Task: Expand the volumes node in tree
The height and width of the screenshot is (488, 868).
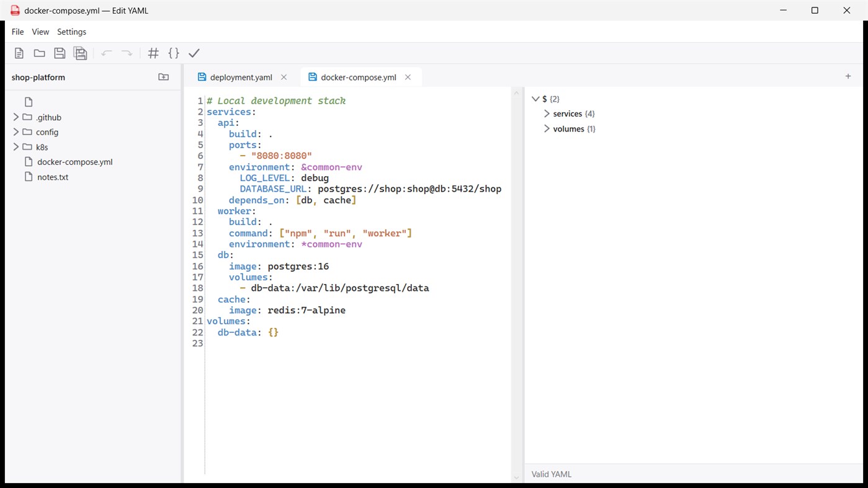Action: (547, 128)
